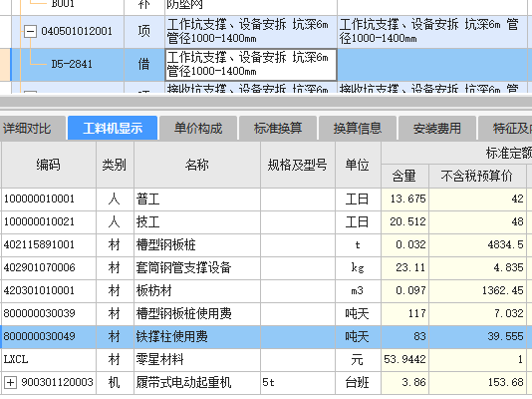532x399 pixels.
Task: Select the 铁撑柱使用费 name cell
Action: (197, 336)
